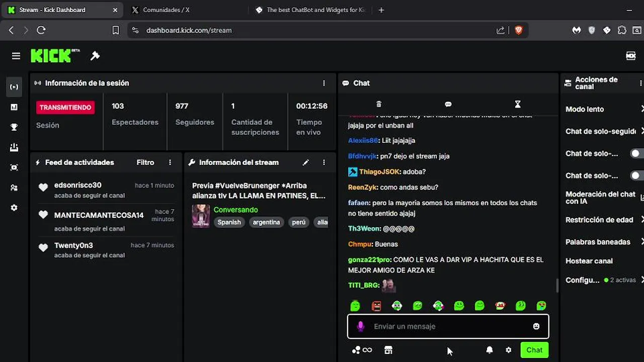Open the Acciones de canal options menu
The image size is (644, 362).
pyautogui.click(x=640, y=83)
